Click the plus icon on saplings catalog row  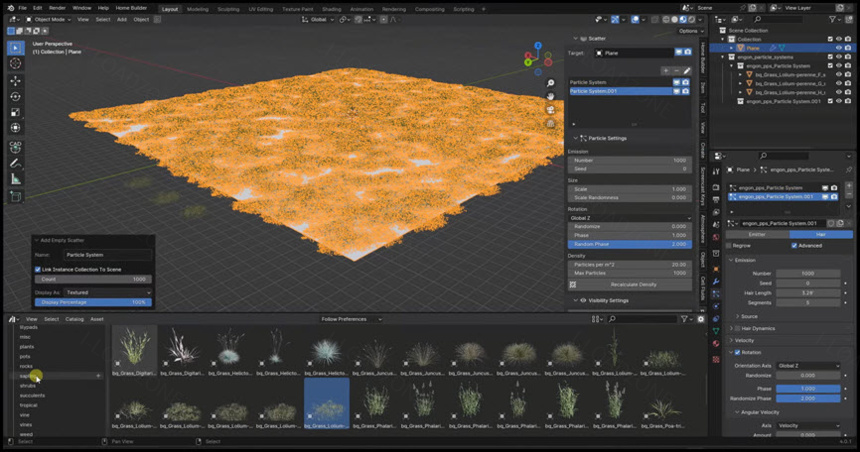click(99, 376)
